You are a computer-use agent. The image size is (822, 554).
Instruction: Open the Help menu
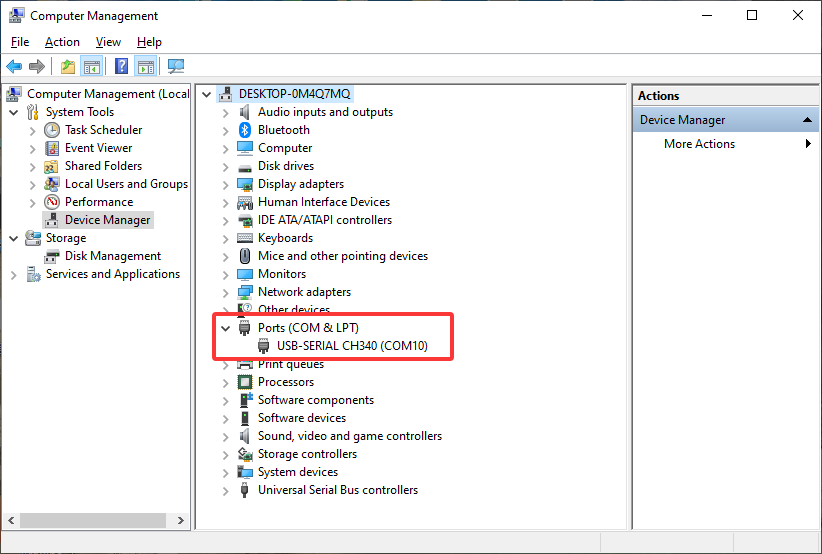pyautogui.click(x=149, y=42)
